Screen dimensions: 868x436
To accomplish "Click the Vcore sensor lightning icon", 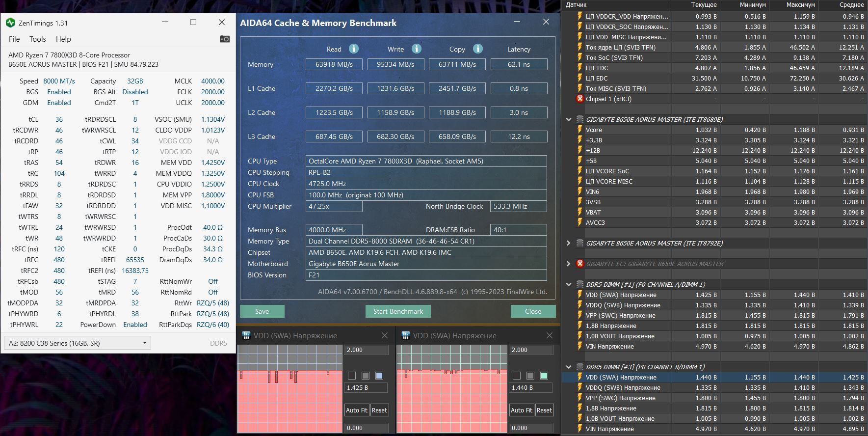I will [580, 130].
